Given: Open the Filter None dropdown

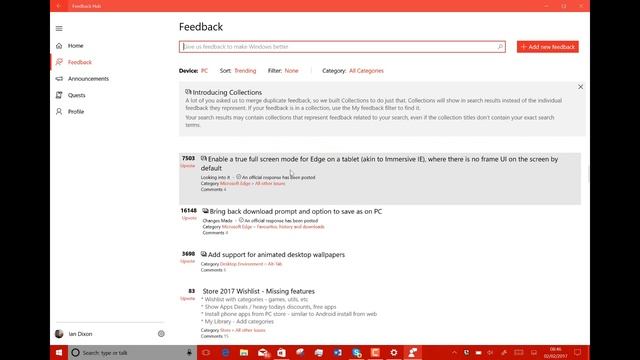Looking at the screenshot, I should pos(291,71).
